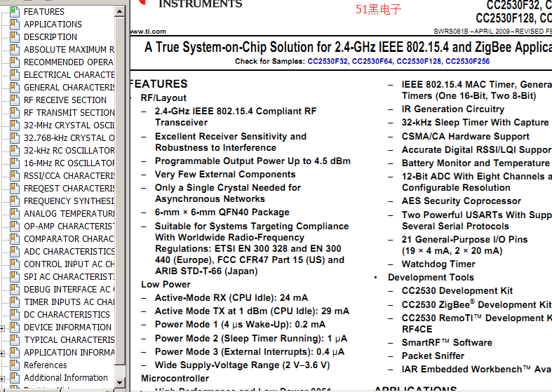This screenshot has width=552, height=392.
Task: Jump to the DC CHARACTERISTICS bookmark
Action: pos(67,315)
